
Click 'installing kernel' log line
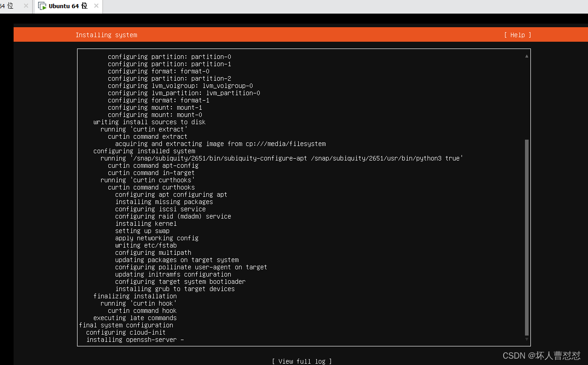tap(146, 224)
